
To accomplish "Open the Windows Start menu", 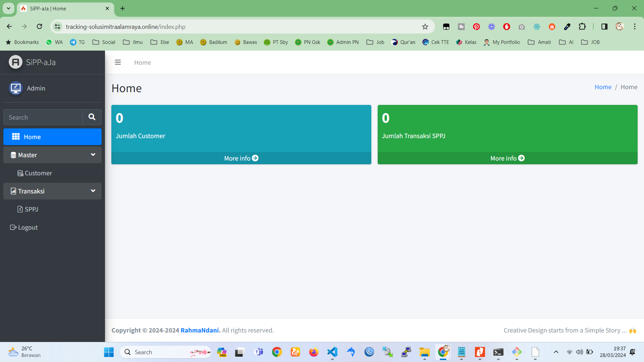I will [x=109, y=352].
